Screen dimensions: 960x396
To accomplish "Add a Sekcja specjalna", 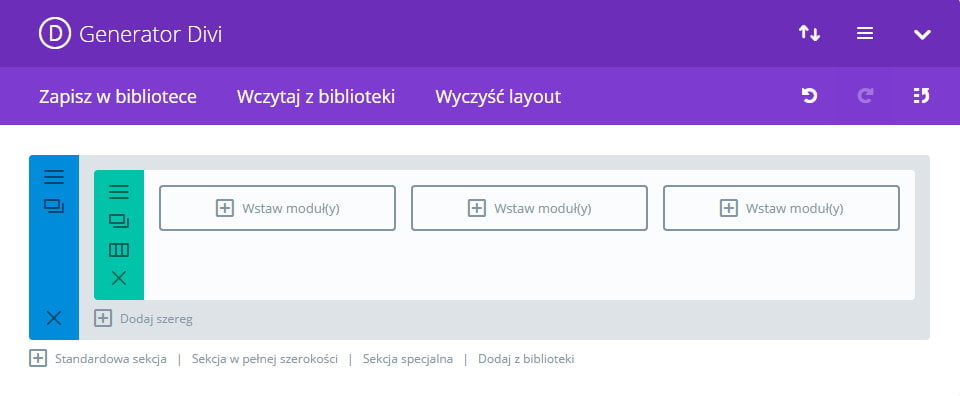I will click(x=408, y=359).
